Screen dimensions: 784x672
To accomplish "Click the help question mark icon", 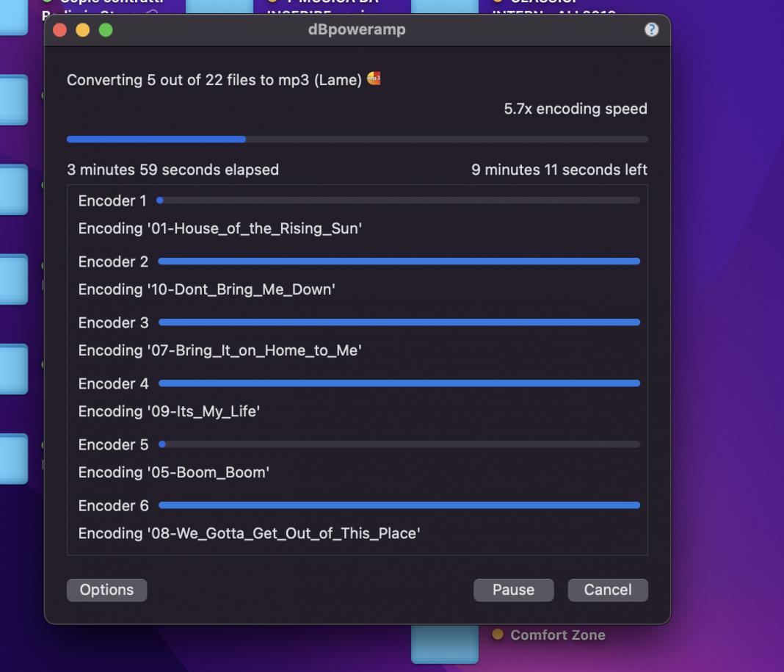I will pyautogui.click(x=650, y=30).
